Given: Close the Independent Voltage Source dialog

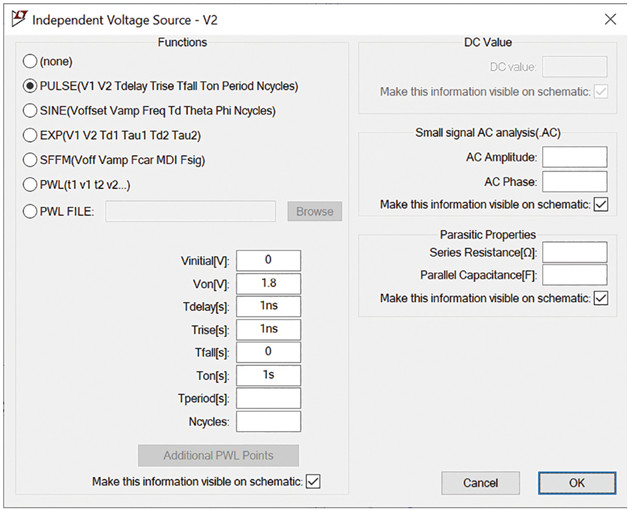Looking at the screenshot, I should tap(610, 19).
